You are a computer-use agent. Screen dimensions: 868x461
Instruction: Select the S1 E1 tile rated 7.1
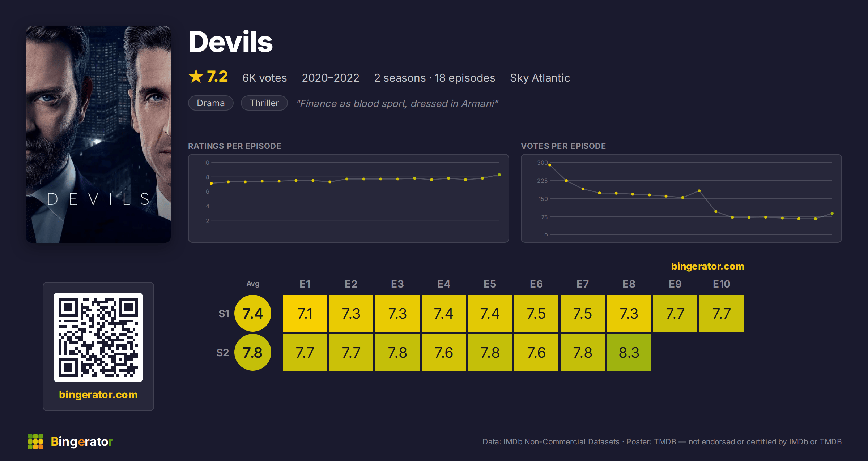[x=305, y=313]
